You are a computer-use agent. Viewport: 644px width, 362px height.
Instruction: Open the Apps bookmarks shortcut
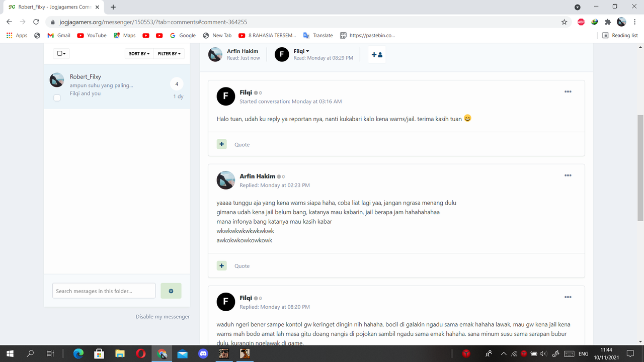[17, 36]
